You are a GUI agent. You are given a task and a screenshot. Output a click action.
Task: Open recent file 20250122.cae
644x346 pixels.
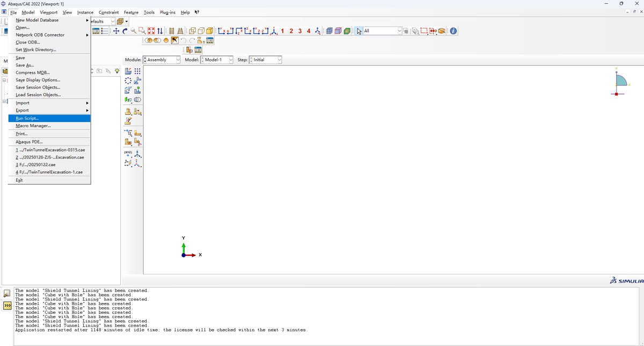coord(49,165)
